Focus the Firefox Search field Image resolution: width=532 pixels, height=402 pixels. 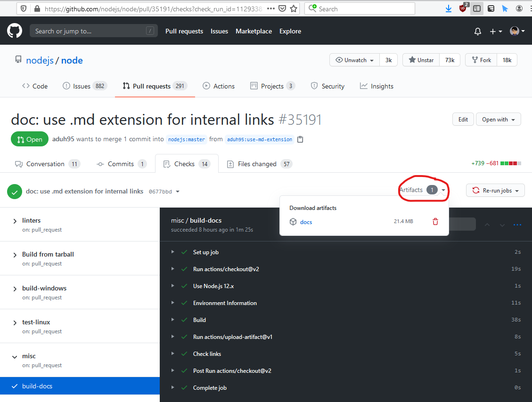tap(360, 9)
